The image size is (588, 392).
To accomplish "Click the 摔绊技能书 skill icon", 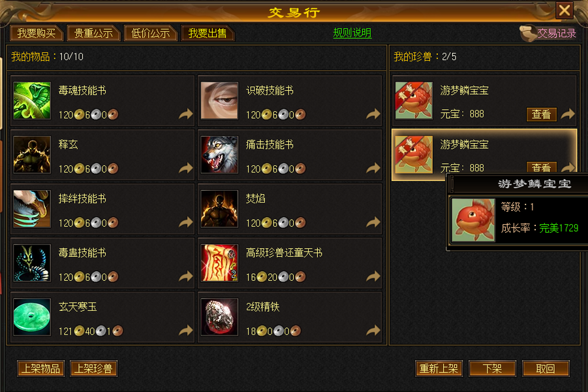I will coord(32,209).
